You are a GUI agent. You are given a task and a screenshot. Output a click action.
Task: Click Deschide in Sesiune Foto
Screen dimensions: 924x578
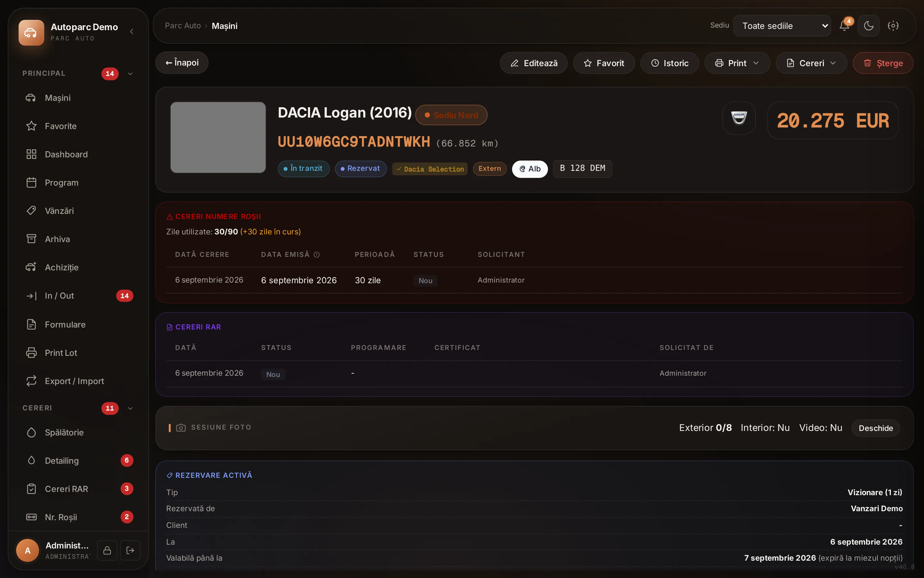click(876, 428)
